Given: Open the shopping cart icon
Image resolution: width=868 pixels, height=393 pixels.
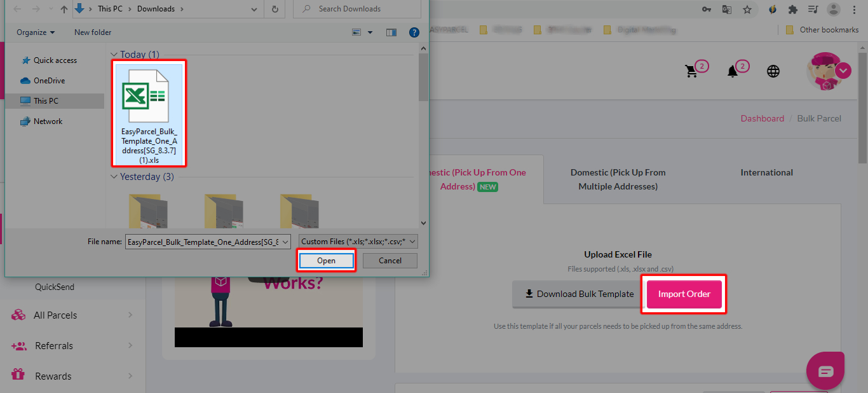Looking at the screenshot, I should click(692, 71).
